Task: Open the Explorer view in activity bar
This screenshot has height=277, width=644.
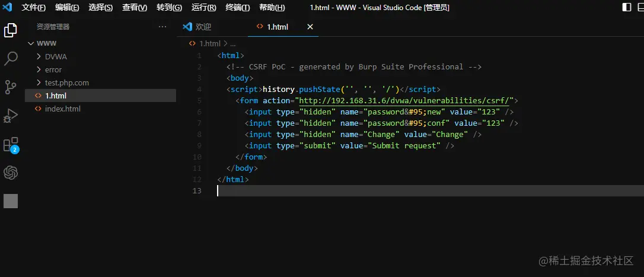Action: 11,30
